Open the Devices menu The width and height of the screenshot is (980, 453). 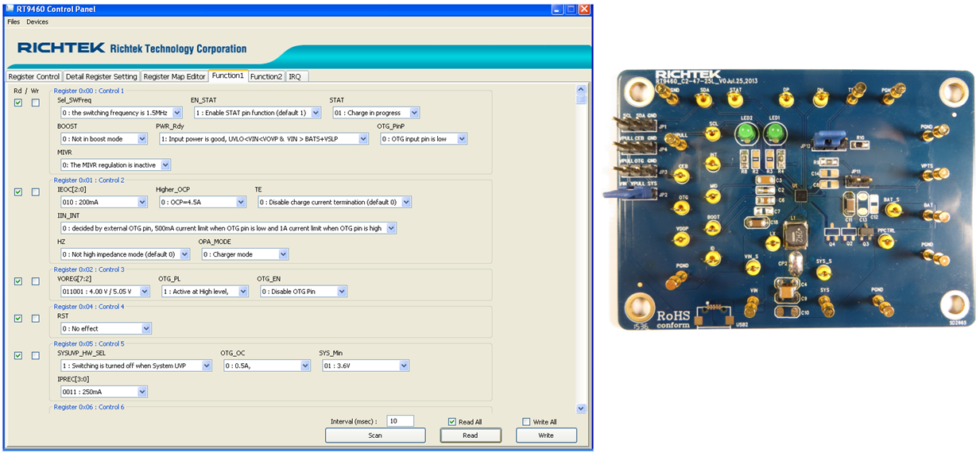[37, 21]
